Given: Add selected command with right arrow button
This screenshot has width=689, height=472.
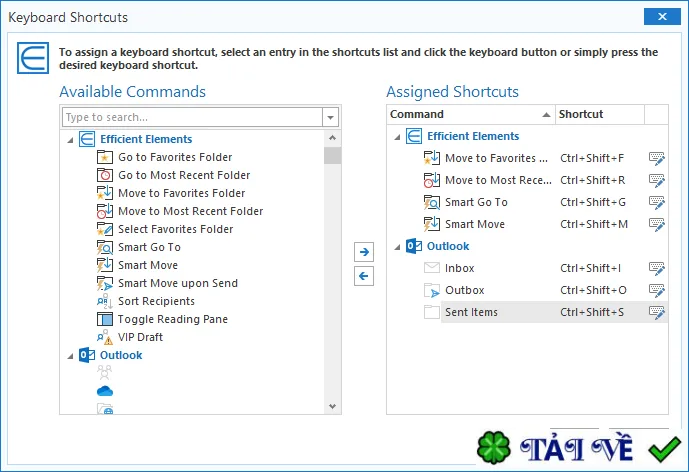Looking at the screenshot, I should (364, 252).
